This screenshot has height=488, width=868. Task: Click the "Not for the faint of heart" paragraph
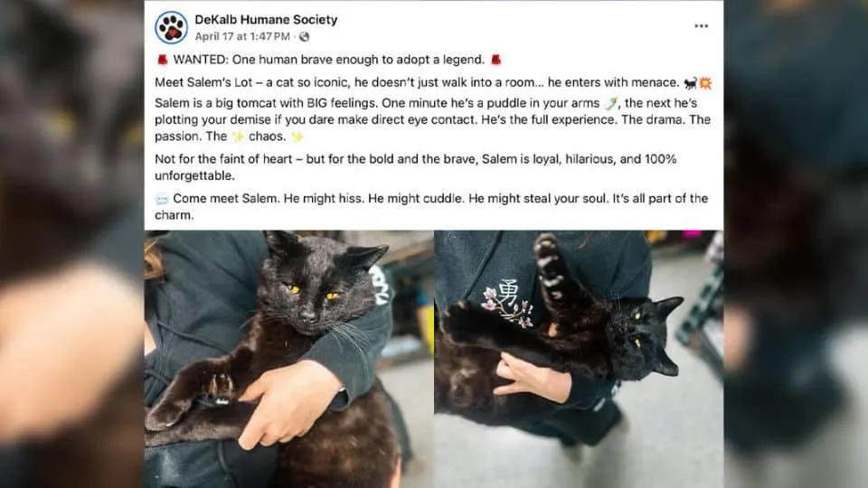416,167
